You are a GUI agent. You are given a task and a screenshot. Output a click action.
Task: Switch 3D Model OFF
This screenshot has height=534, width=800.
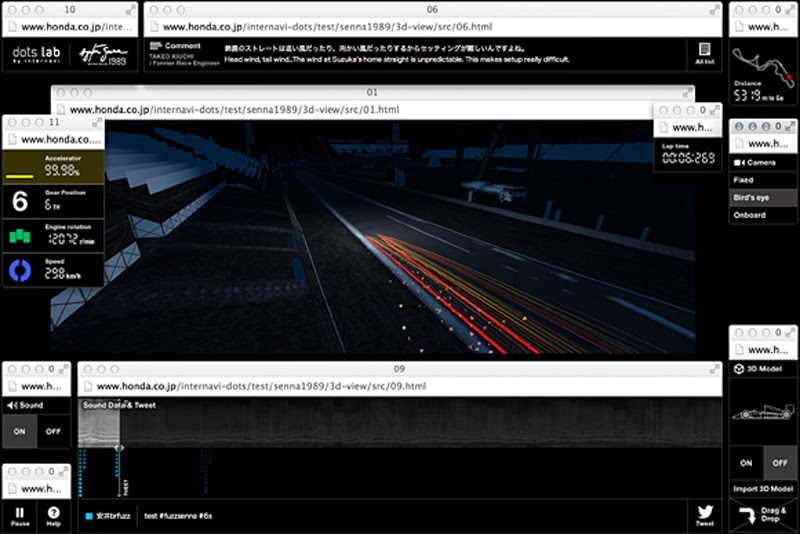[780, 463]
